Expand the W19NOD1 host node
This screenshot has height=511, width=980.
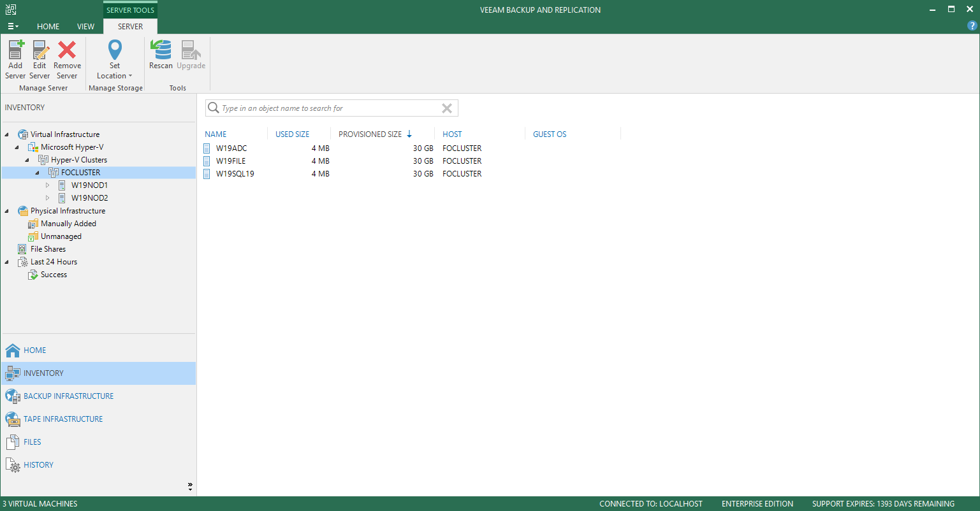(x=47, y=185)
